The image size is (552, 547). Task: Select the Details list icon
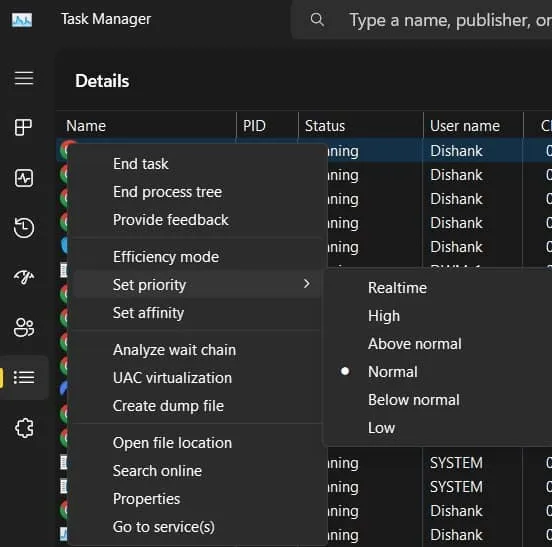click(24, 377)
